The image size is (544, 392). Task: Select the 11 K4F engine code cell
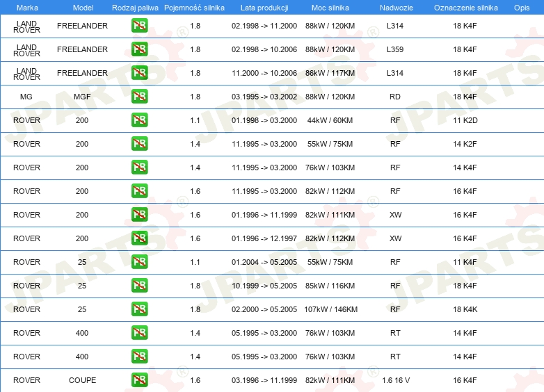[465, 261]
